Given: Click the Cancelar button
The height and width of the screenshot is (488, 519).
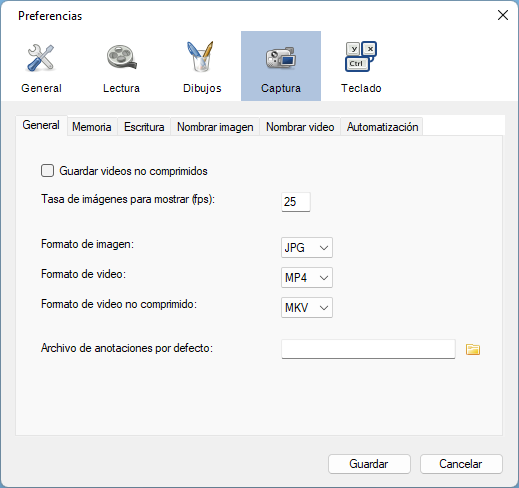Looking at the screenshot, I should tap(461, 464).
